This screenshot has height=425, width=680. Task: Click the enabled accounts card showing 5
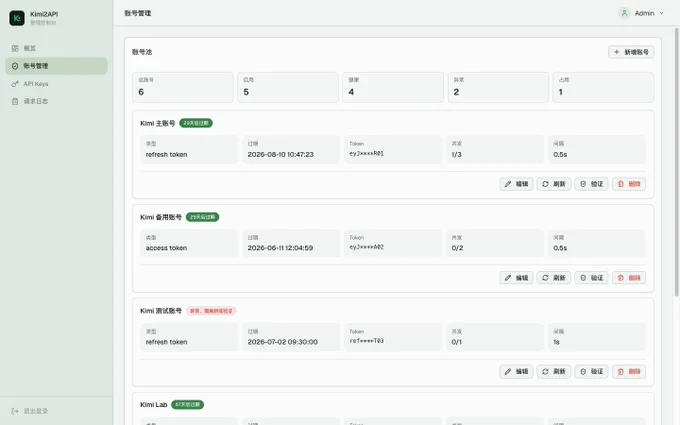288,87
